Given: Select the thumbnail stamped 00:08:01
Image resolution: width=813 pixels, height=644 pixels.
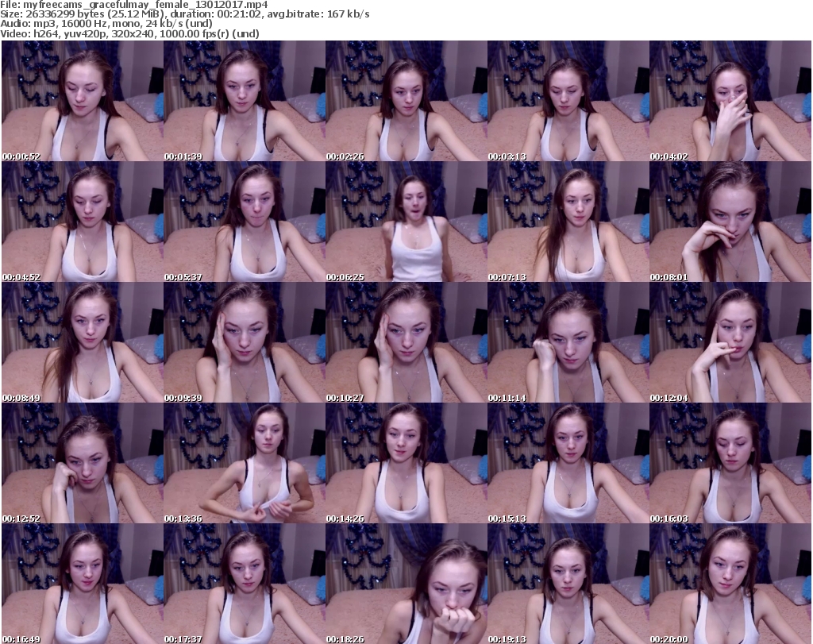Looking at the screenshot, I should point(730,222).
